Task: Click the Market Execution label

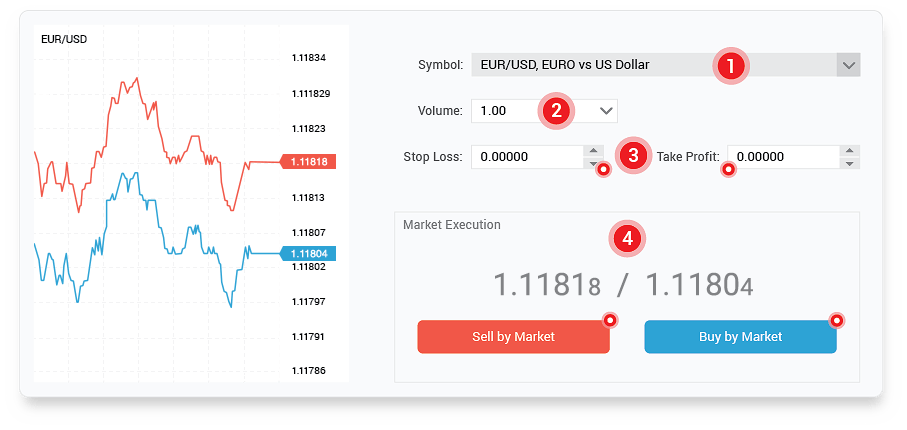Action: click(x=452, y=225)
